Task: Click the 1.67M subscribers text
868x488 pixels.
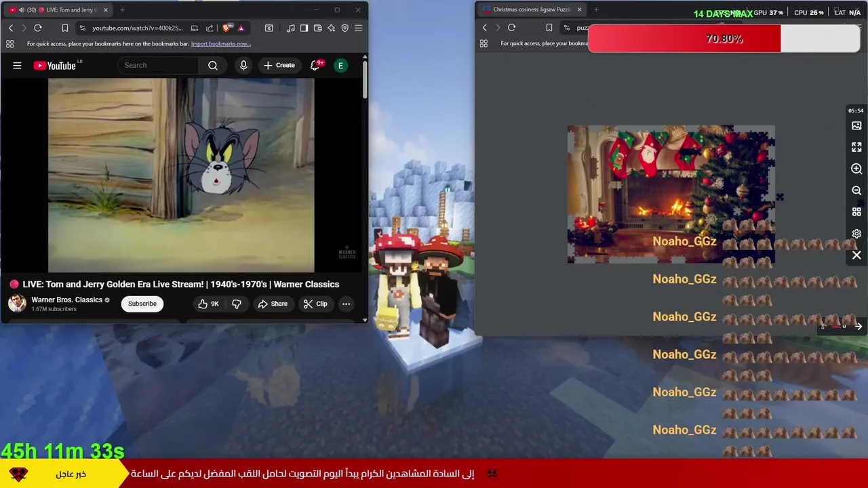Action: [54, 309]
